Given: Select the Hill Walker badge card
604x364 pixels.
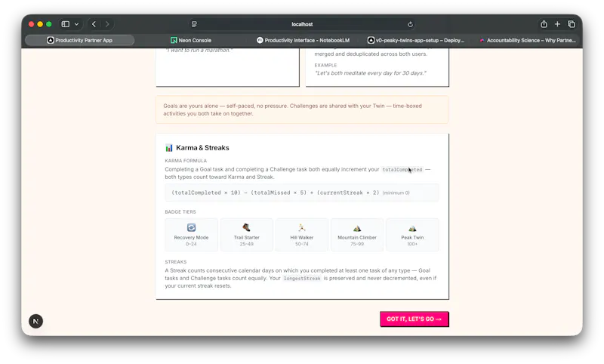Looking at the screenshot, I should (x=301, y=235).
